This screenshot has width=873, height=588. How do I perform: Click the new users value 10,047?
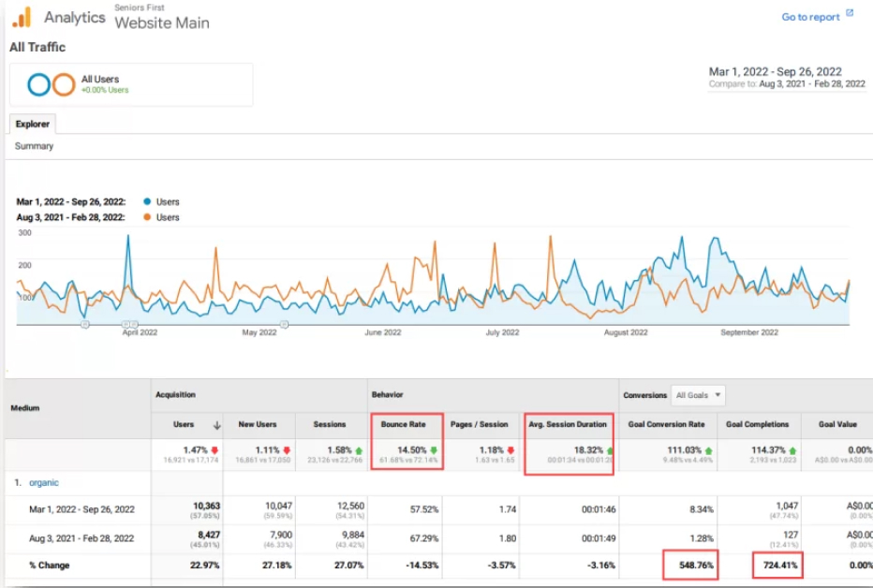[278, 506]
